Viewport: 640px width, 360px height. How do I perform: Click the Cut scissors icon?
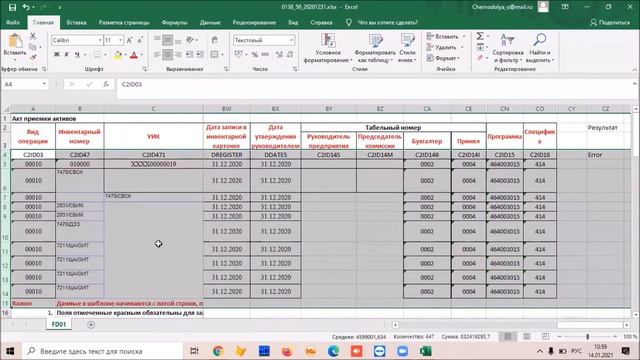coord(33,36)
